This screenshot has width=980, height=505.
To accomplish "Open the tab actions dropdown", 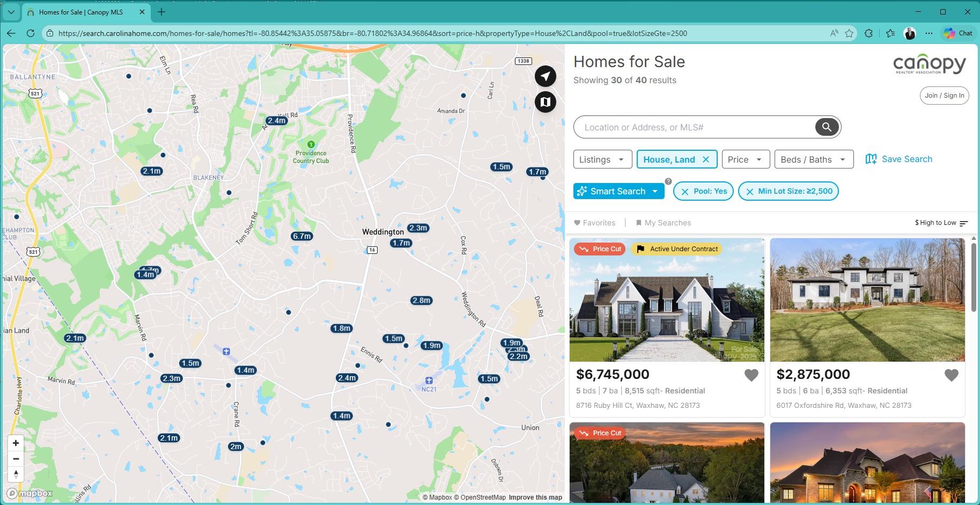I will 11,12.
